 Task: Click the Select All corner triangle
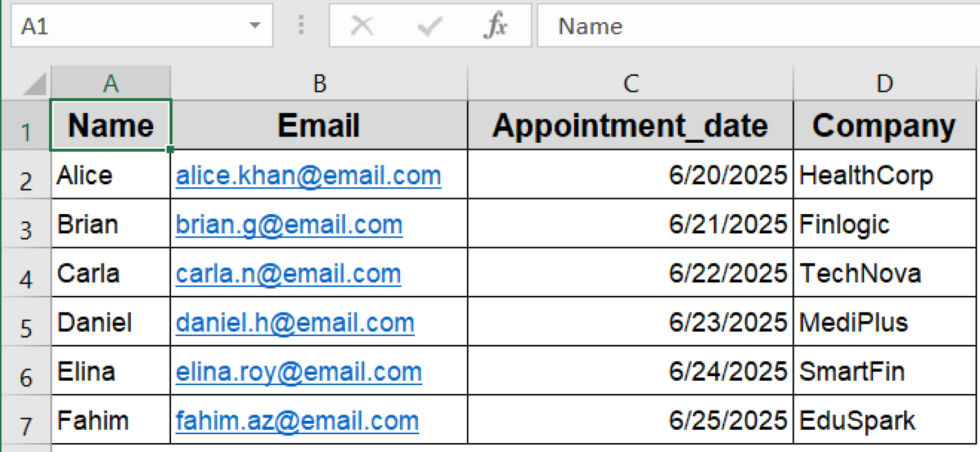[32, 84]
